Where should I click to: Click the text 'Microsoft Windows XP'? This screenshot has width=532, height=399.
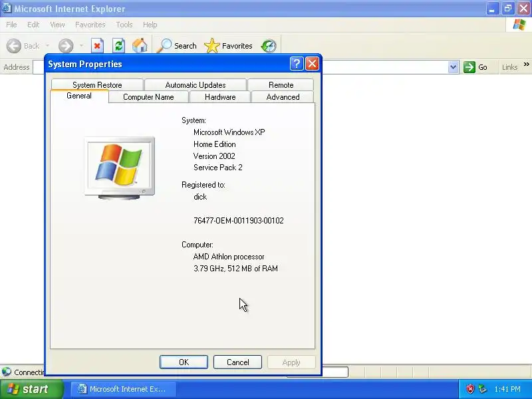[x=229, y=132]
